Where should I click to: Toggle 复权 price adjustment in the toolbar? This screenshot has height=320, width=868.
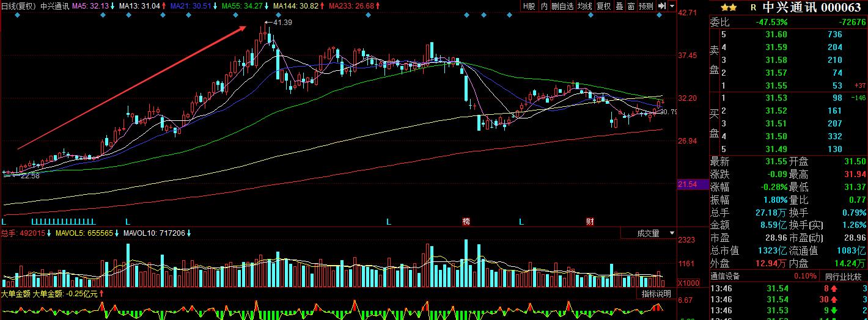(604, 6)
